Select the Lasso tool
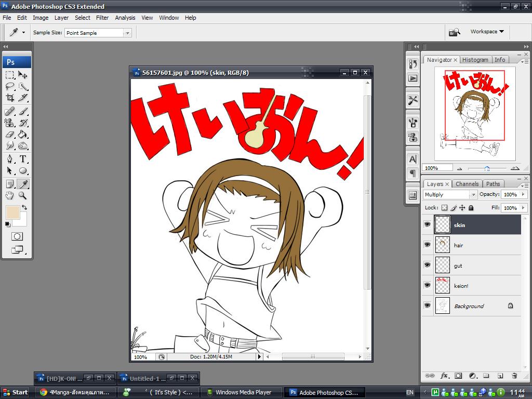 coord(10,86)
